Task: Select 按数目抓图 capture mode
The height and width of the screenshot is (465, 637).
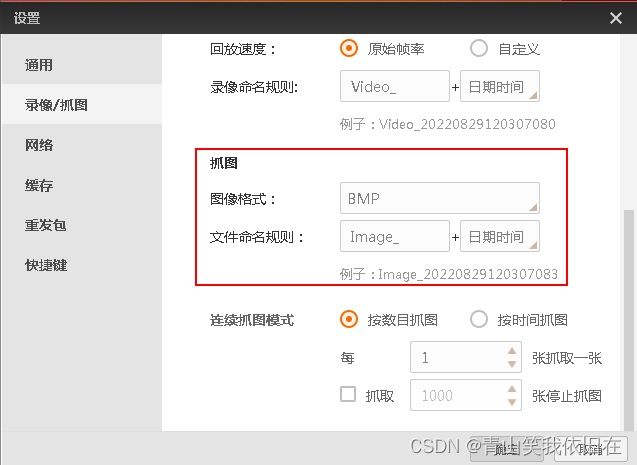Action: coord(349,319)
